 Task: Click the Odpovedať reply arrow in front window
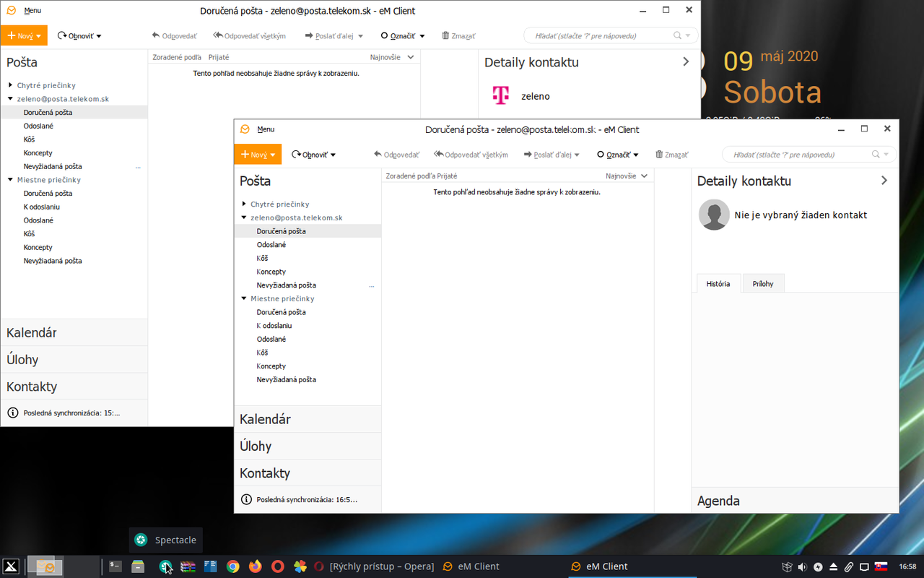(x=378, y=155)
